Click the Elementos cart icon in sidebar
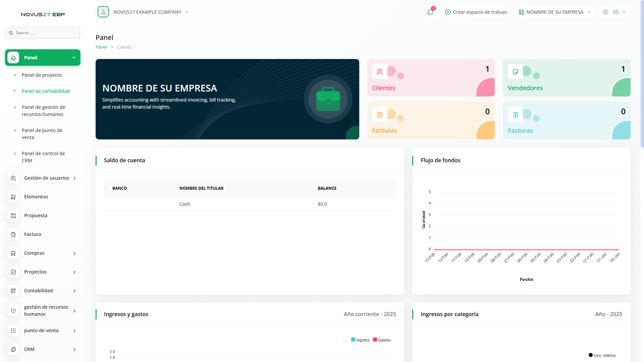The height and width of the screenshot is (362, 644). 13,197
